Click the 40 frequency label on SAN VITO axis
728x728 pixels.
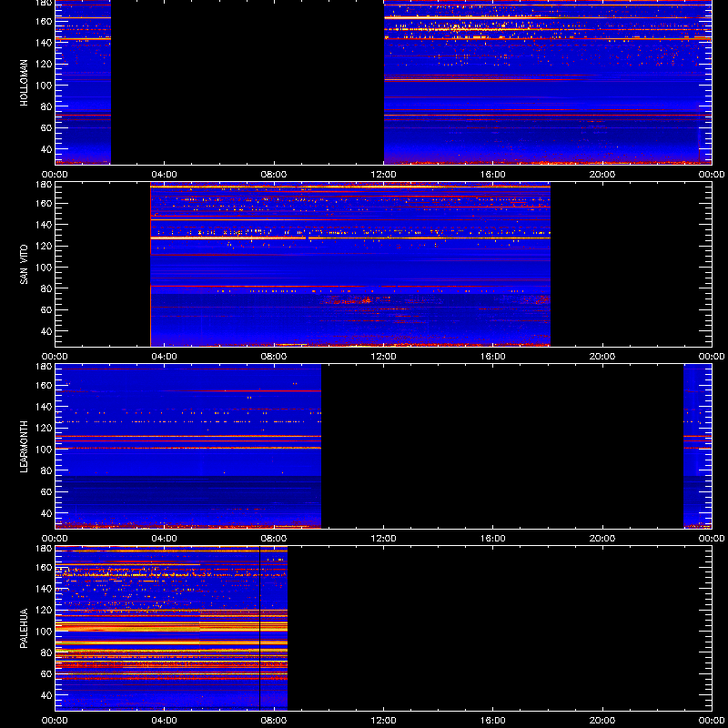click(x=47, y=331)
